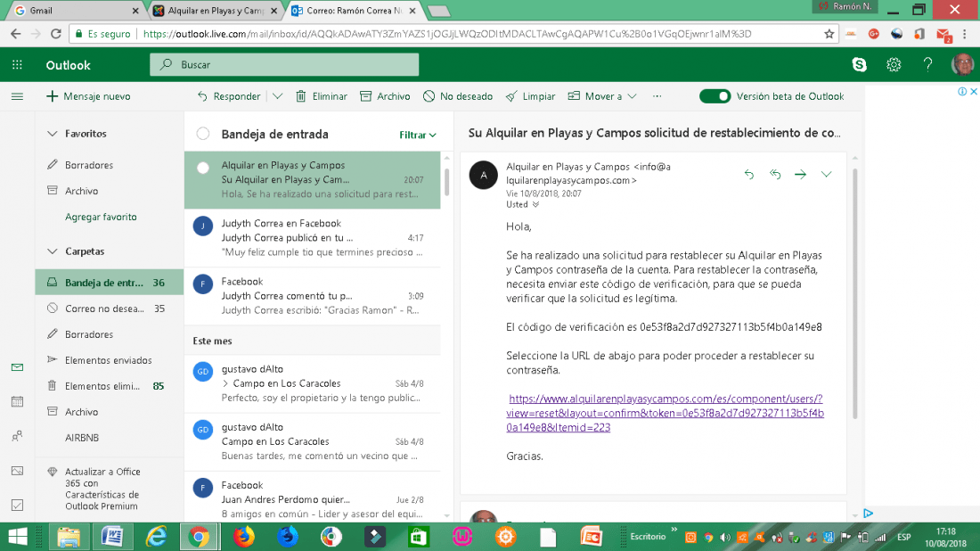Clean up sender with Limpiar
This screenshot has height=551, width=980.
pyautogui.click(x=530, y=96)
